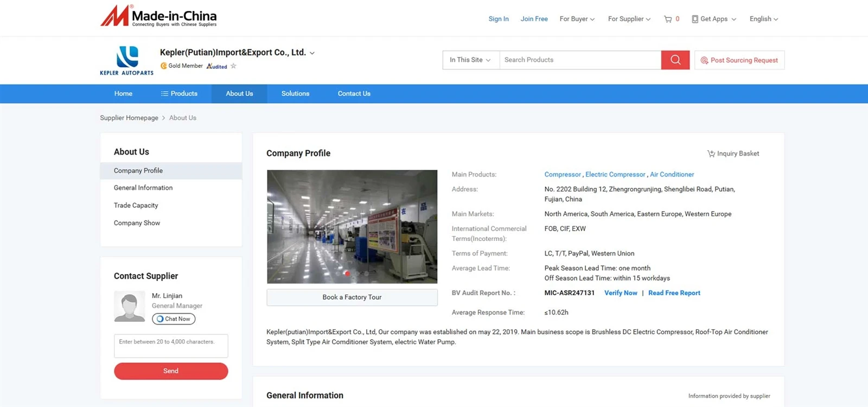The width and height of the screenshot is (868, 407).
Task: Click the Mr. Linjian contact name
Action: pos(167,296)
